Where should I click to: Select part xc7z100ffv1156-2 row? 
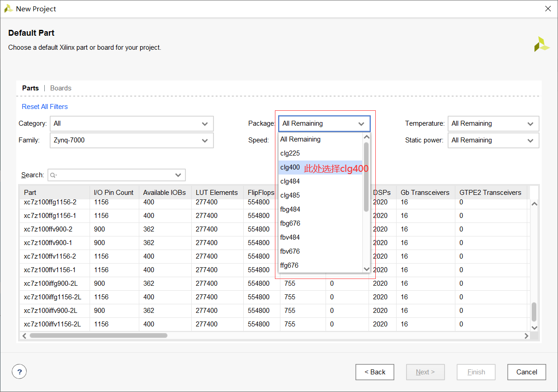(x=274, y=256)
